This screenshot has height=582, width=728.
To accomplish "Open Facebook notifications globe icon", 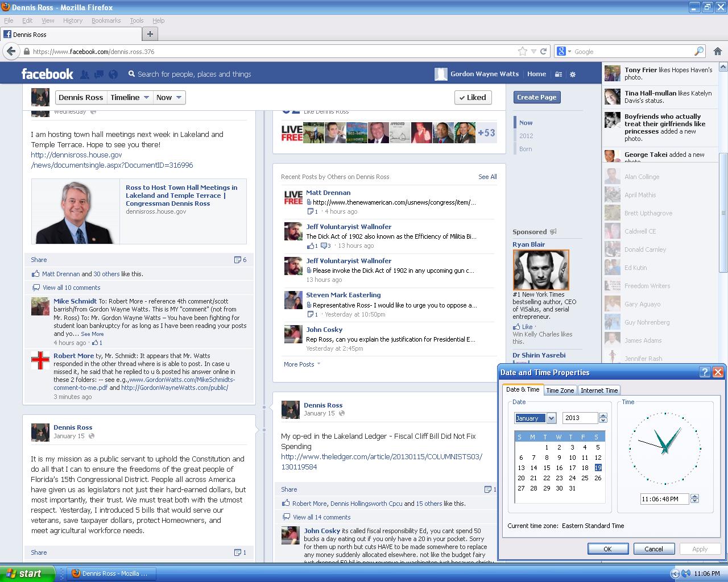I will (x=113, y=74).
